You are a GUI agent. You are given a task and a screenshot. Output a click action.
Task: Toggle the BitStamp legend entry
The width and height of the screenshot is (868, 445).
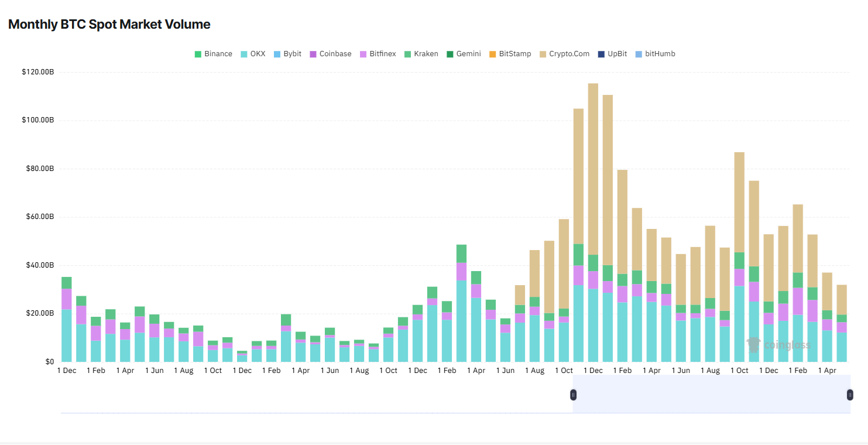point(510,54)
